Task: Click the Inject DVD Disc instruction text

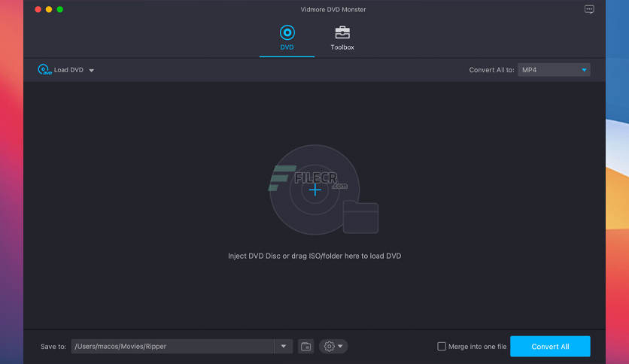Action: point(314,256)
